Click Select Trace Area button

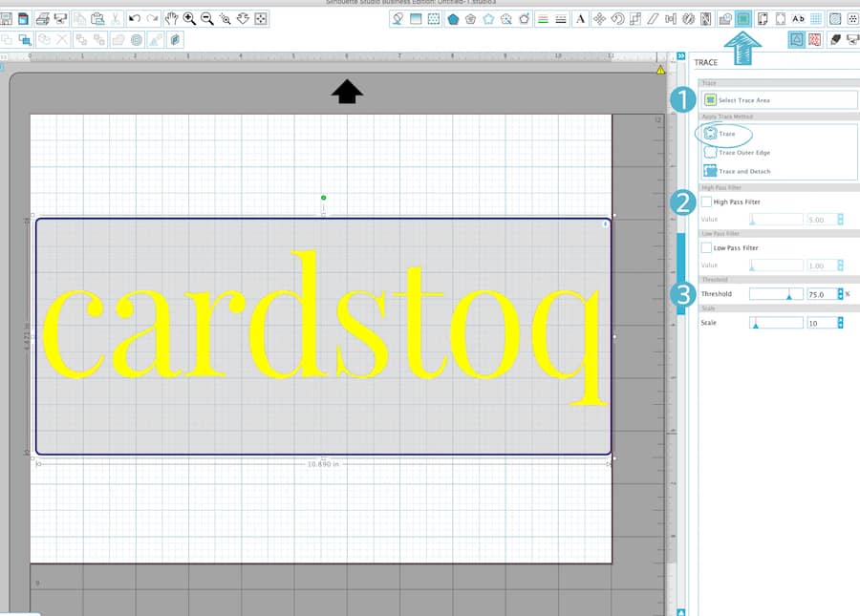[x=779, y=99]
